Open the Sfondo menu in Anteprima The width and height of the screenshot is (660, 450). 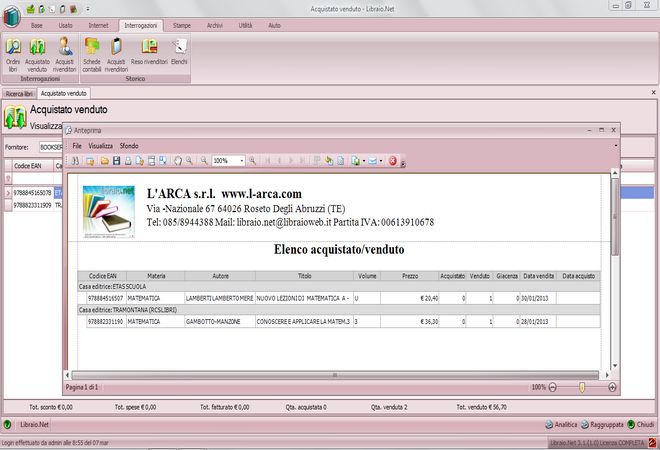coord(129,146)
